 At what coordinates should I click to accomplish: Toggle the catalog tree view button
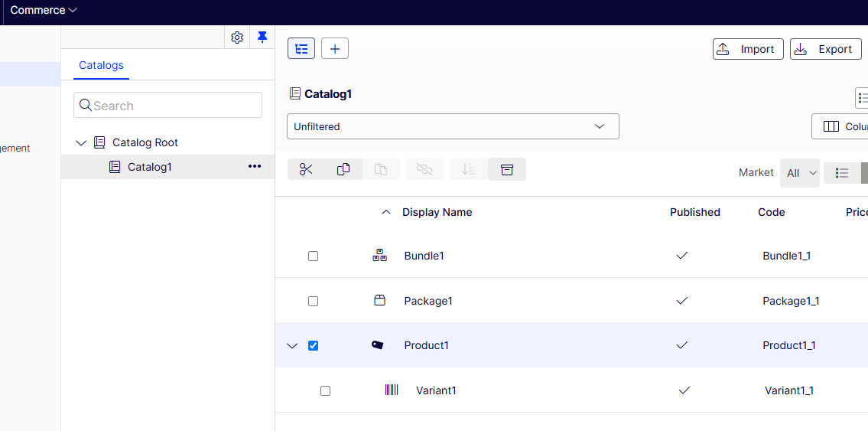click(301, 49)
